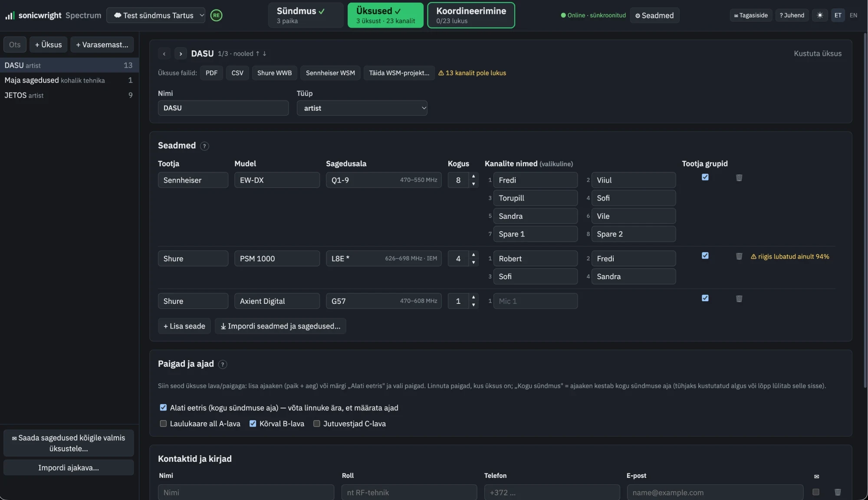The height and width of the screenshot is (500, 868).
Task: Click Impordi seadmed ja sagedused button
Action: pos(280,326)
